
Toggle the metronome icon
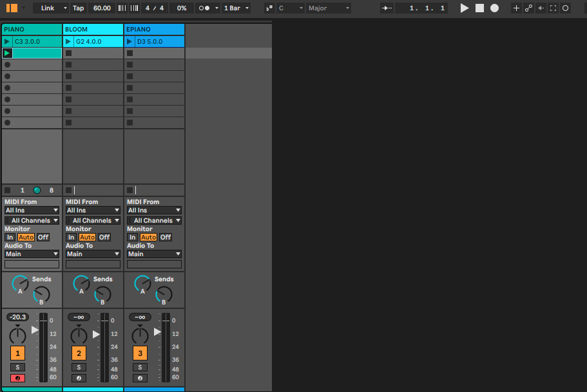click(x=204, y=8)
